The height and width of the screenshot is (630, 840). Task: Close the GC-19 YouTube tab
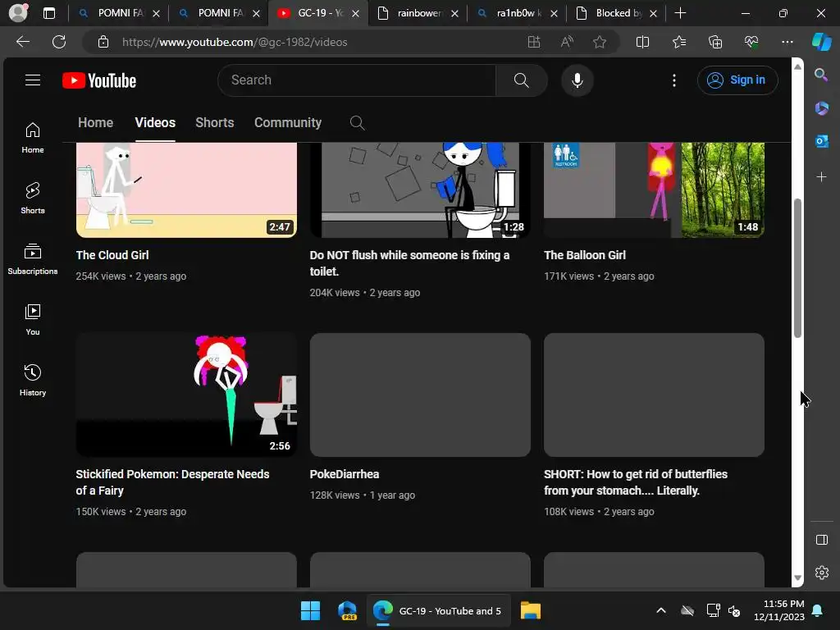(355, 13)
